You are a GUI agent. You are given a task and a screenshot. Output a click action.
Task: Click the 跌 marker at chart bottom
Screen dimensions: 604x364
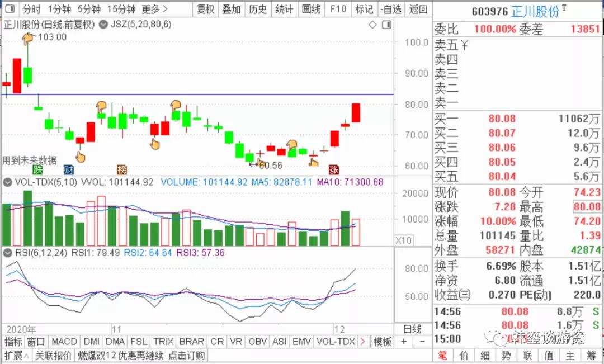[37, 169]
